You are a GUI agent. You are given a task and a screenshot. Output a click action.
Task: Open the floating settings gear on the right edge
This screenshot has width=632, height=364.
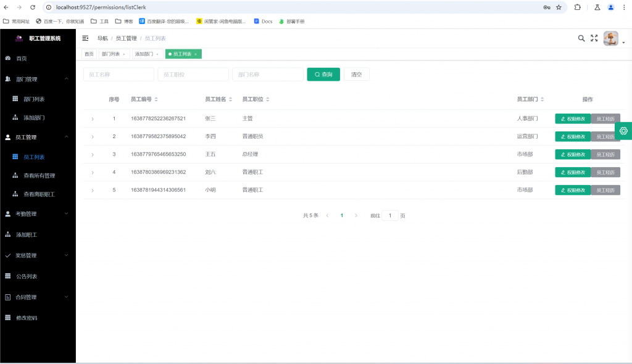point(624,130)
